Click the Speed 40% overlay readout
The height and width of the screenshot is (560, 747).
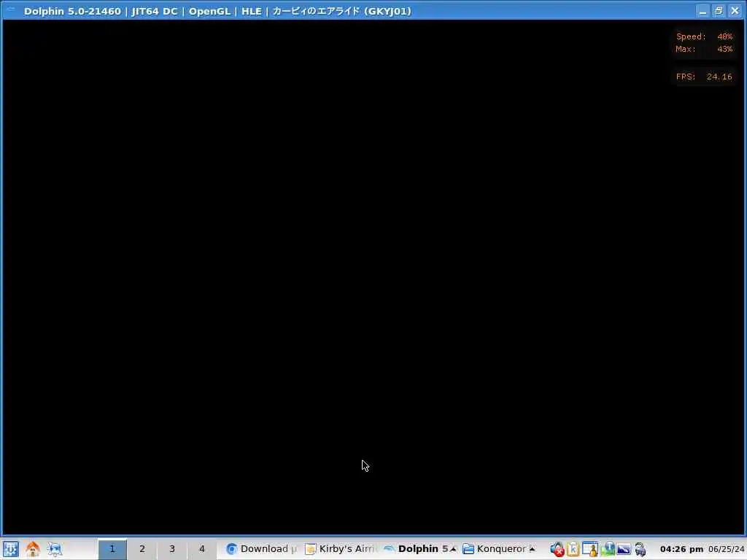click(704, 36)
